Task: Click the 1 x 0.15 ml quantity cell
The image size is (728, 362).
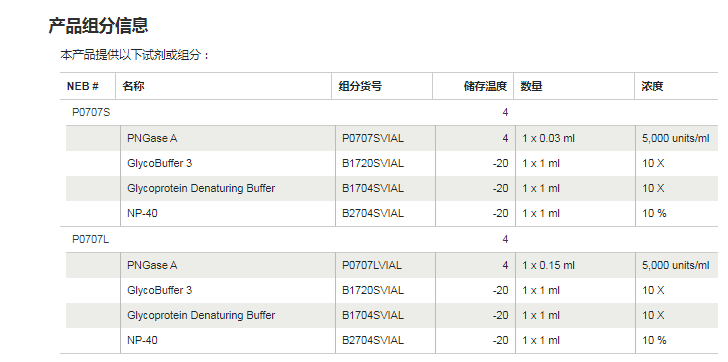Action: click(x=548, y=265)
